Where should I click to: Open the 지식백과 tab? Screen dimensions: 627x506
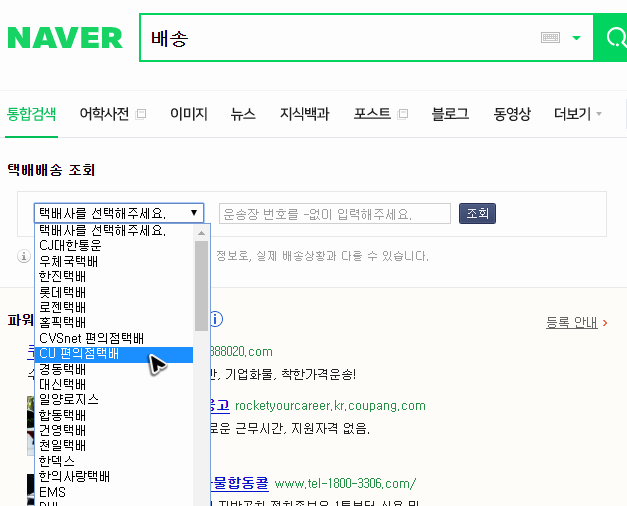point(305,114)
